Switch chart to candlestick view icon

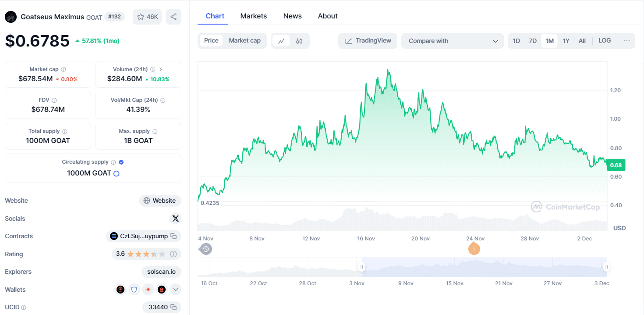pos(299,41)
